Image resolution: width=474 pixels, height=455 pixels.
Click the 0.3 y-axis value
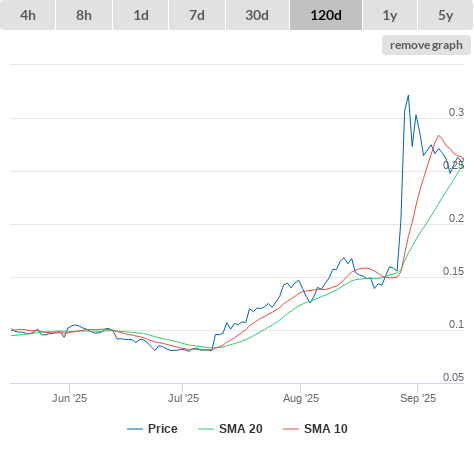pyautogui.click(x=456, y=112)
